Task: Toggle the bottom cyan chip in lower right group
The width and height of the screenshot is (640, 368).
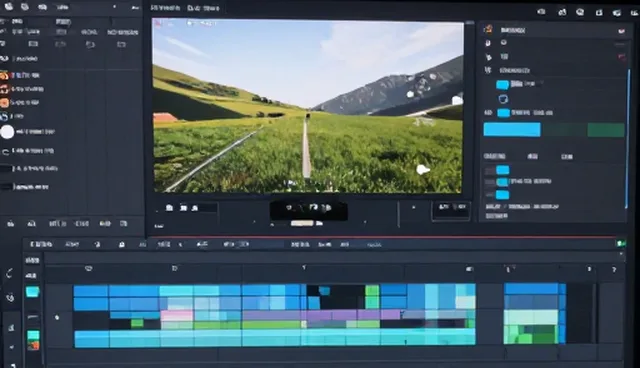Action: [x=502, y=195]
